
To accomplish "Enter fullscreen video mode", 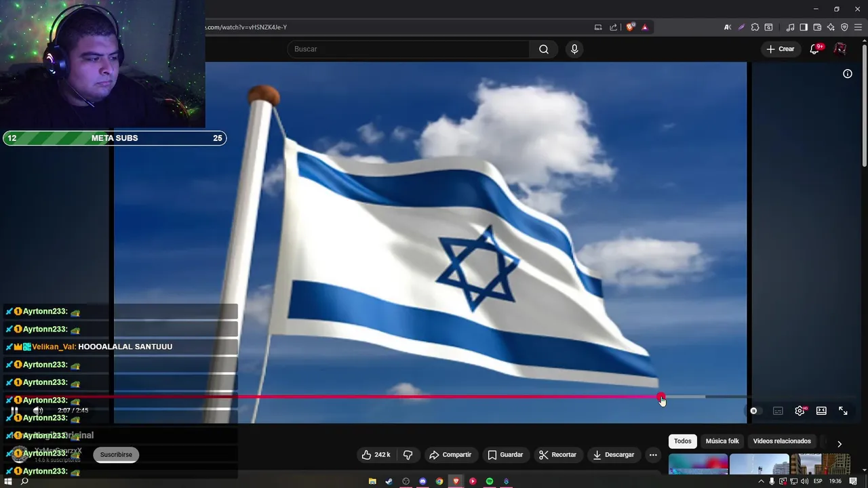I will pos(843,411).
